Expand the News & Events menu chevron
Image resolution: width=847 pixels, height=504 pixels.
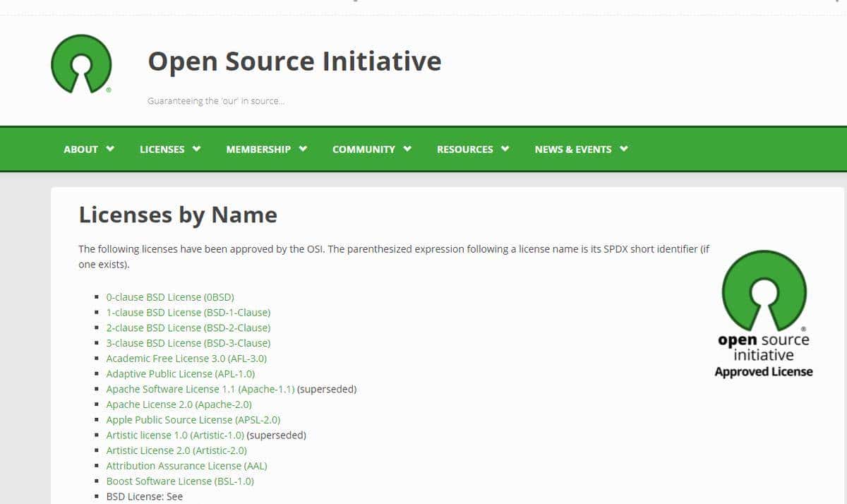(x=623, y=149)
